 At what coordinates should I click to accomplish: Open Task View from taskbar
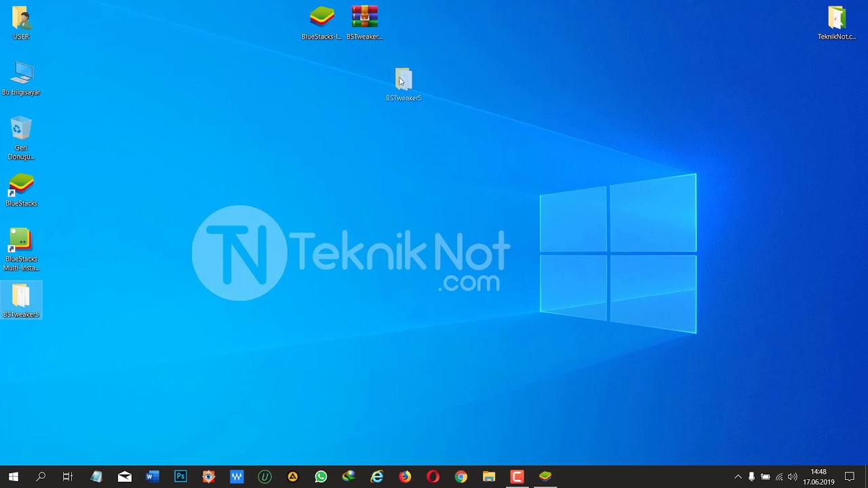68,476
